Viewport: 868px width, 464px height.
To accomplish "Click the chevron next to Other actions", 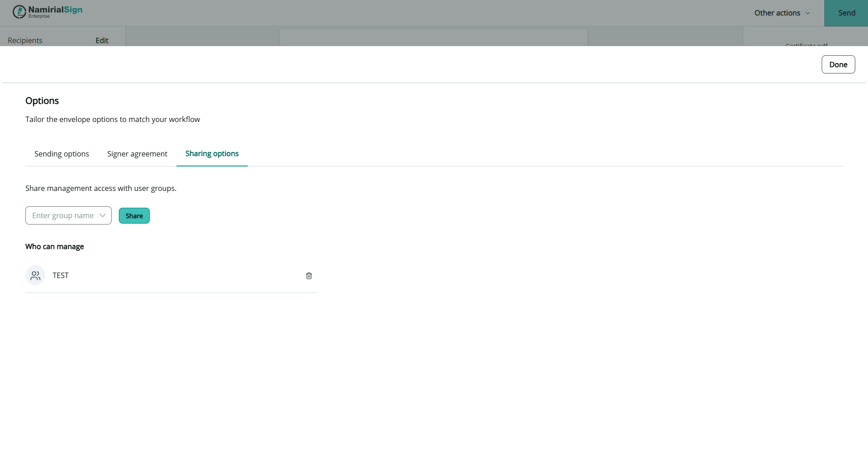I will pos(808,13).
